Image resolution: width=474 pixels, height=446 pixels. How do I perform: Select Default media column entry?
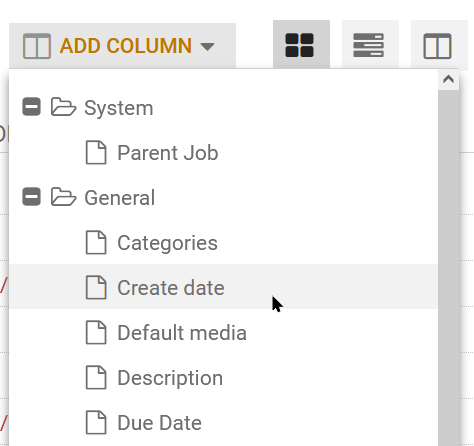(x=223, y=332)
